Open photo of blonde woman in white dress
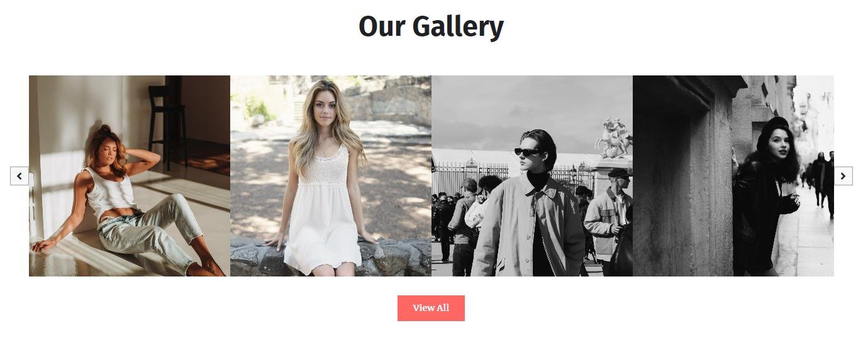Viewport: 868px width, 345px height. coord(331,176)
